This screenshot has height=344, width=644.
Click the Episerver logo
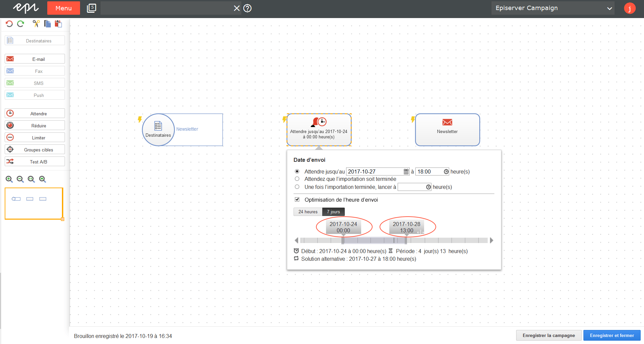click(26, 8)
